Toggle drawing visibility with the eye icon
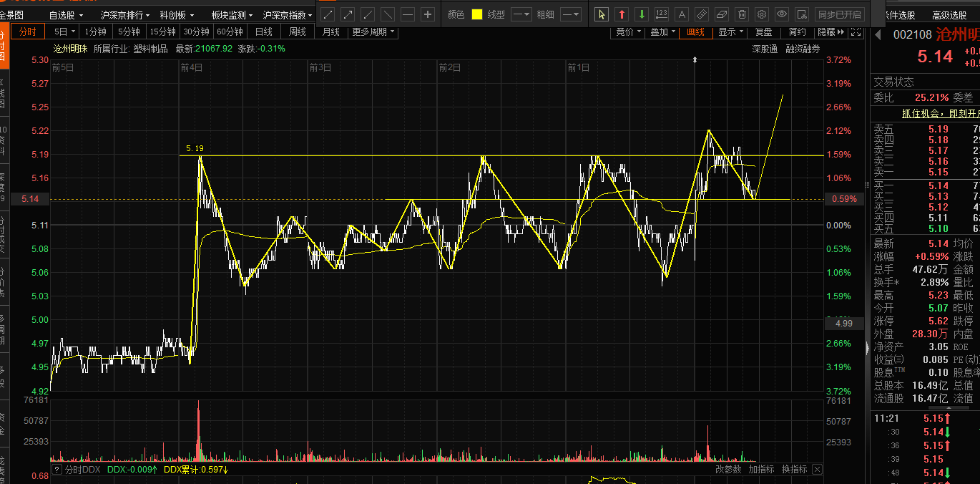The width and height of the screenshot is (980, 484). pyautogui.click(x=782, y=14)
